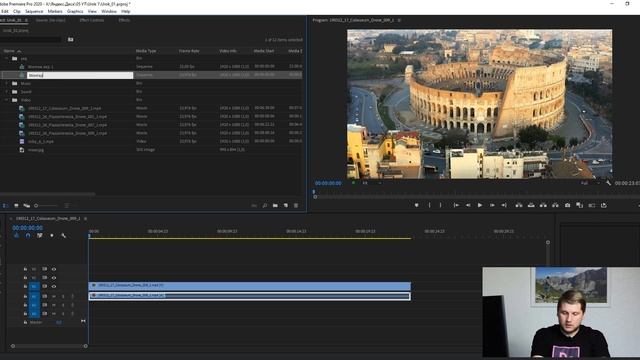Screen dimensions: 640x360
Task: Open the Graphics menu
Action: click(75, 11)
